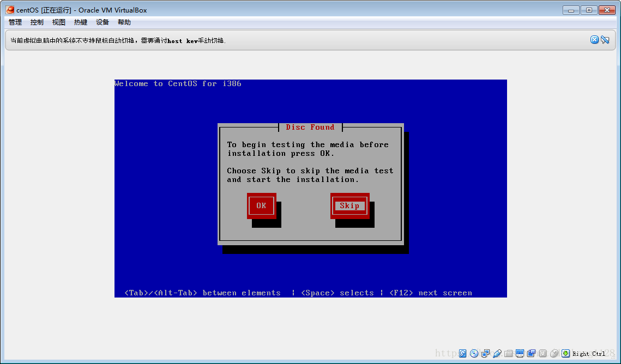Open the 设备 menu
621x364 pixels.
point(102,22)
